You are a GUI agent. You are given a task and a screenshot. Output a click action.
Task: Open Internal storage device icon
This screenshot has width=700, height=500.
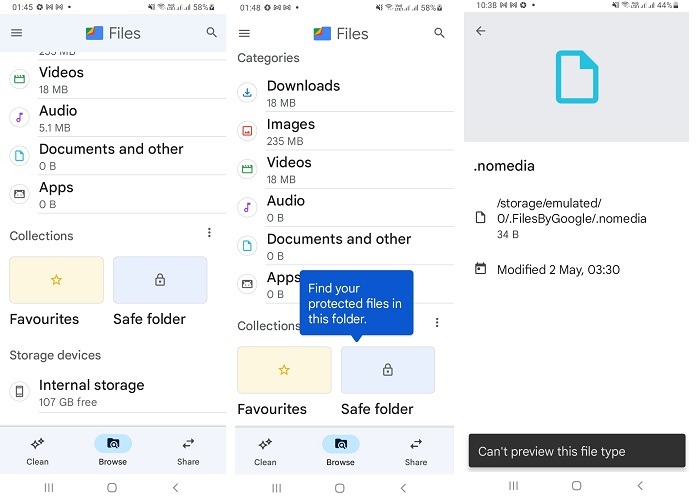coord(19,392)
